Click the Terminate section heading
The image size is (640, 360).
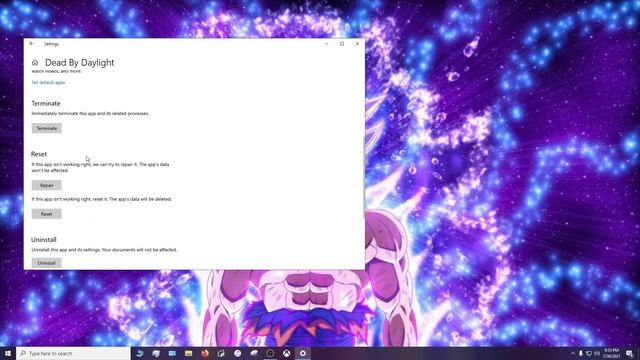[46, 103]
